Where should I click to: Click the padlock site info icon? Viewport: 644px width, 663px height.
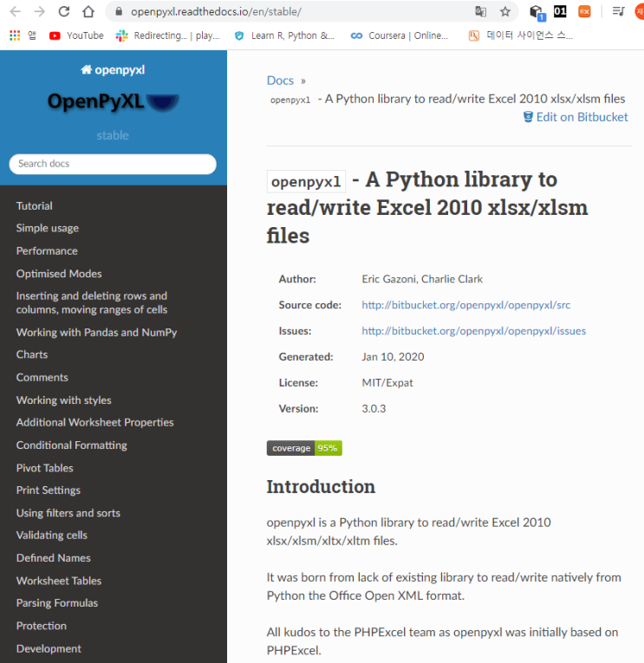pyautogui.click(x=119, y=11)
